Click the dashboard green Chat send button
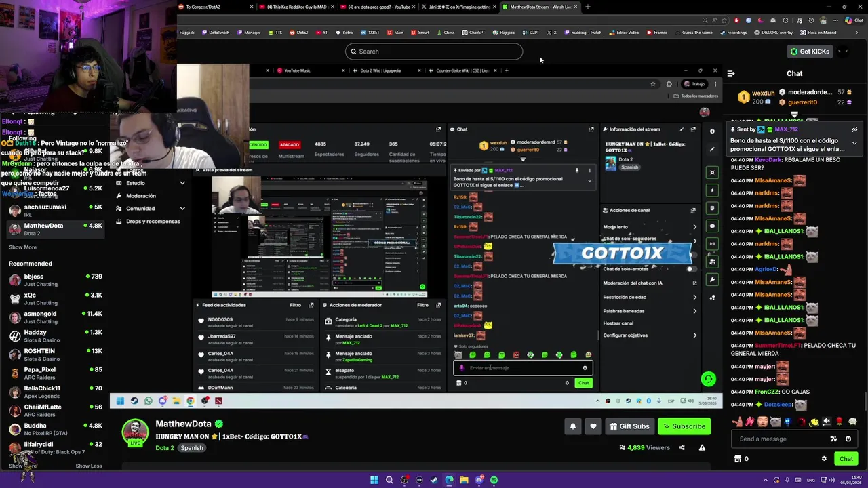The height and width of the screenshot is (488, 868). tap(583, 383)
